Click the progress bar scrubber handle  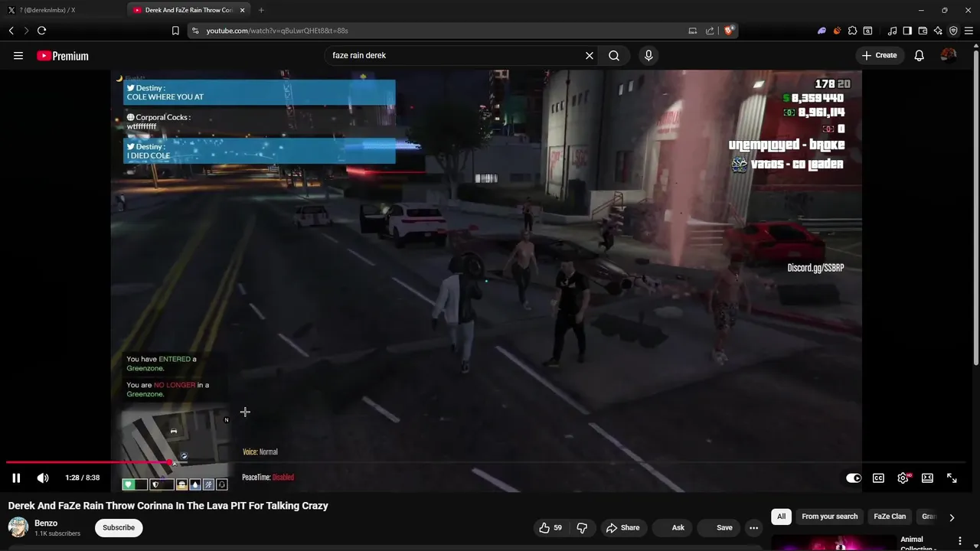[170, 462]
